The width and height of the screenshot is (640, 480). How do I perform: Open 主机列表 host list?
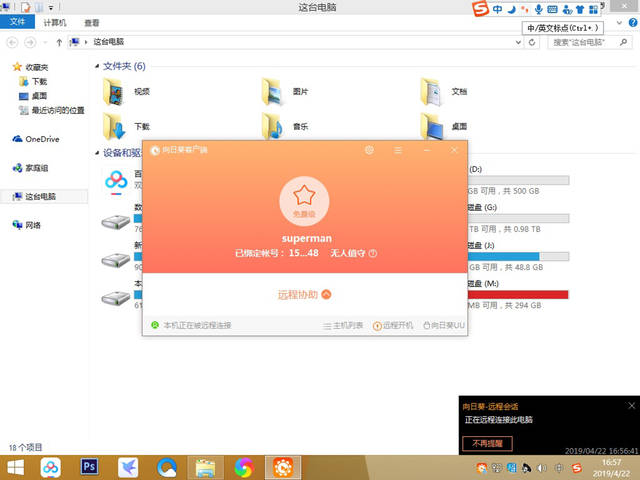coord(343,325)
